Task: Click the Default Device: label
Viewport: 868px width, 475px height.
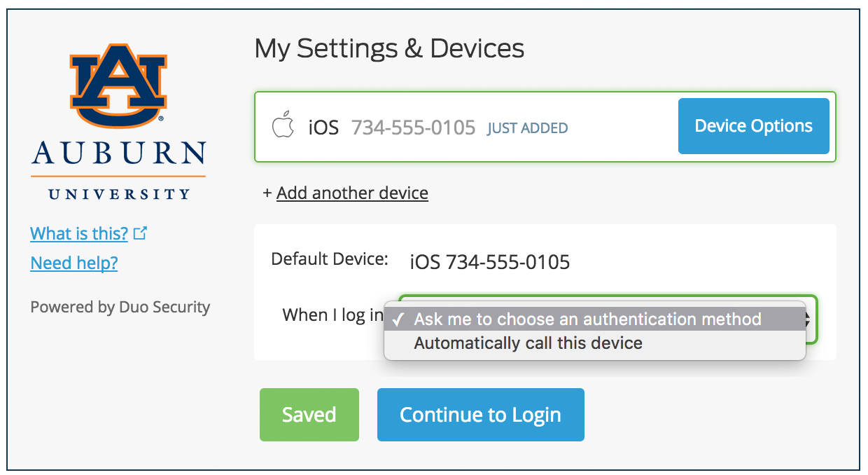Action: (329, 259)
